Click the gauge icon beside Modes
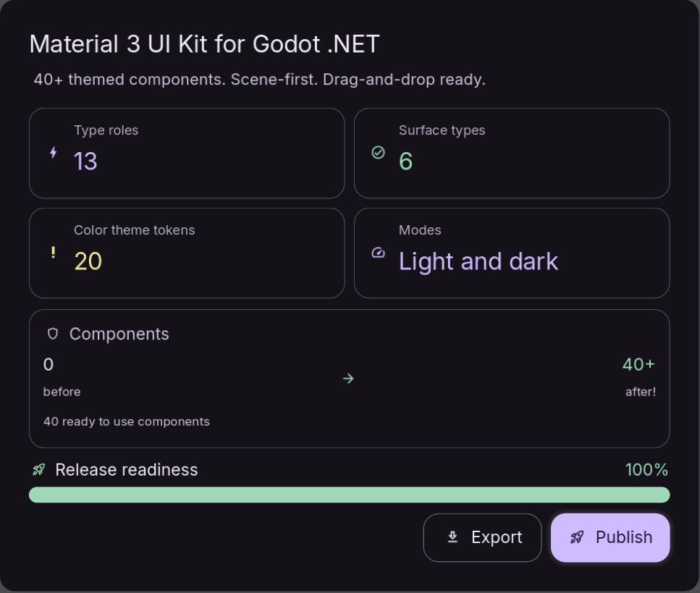 (x=378, y=253)
